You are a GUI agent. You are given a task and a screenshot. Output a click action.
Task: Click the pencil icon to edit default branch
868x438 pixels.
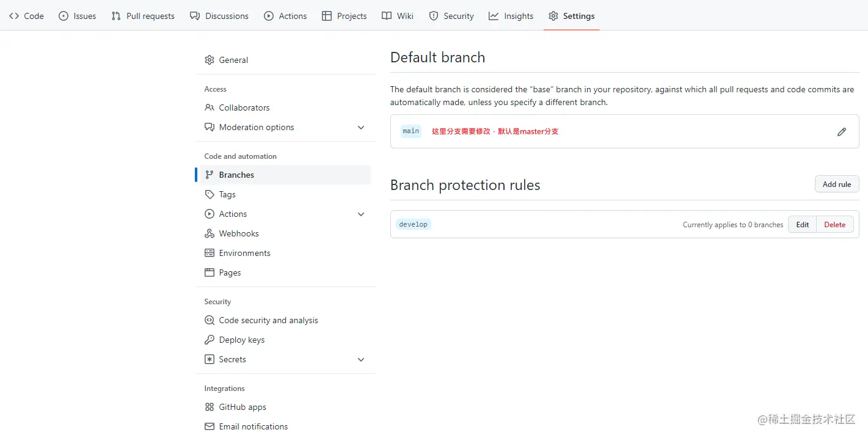pyautogui.click(x=841, y=131)
